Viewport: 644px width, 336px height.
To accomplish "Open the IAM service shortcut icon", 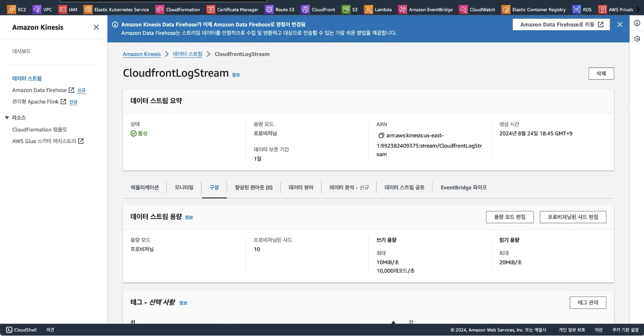I will [62, 9].
